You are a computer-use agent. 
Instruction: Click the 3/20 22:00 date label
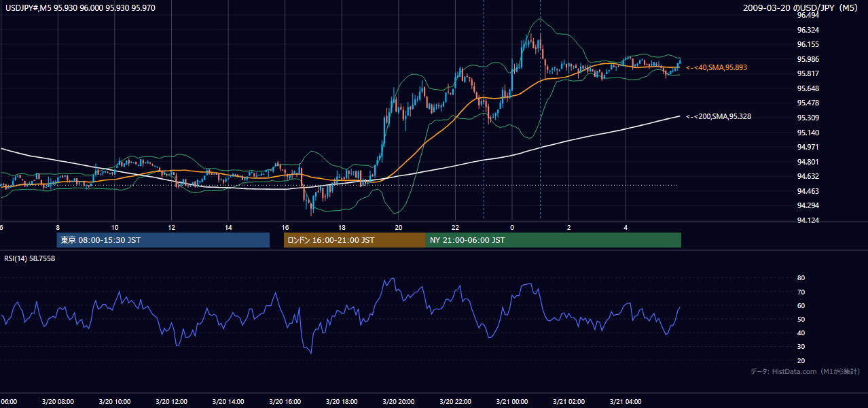coord(455,402)
